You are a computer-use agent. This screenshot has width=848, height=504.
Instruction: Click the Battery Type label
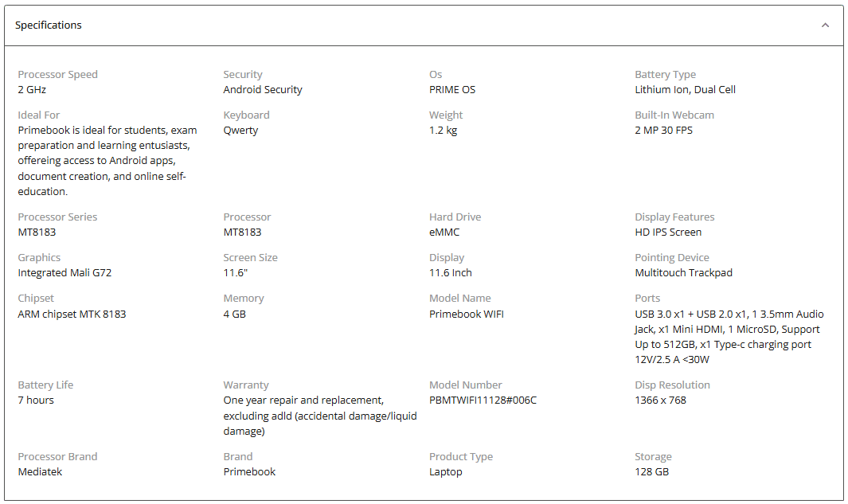click(665, 75)
